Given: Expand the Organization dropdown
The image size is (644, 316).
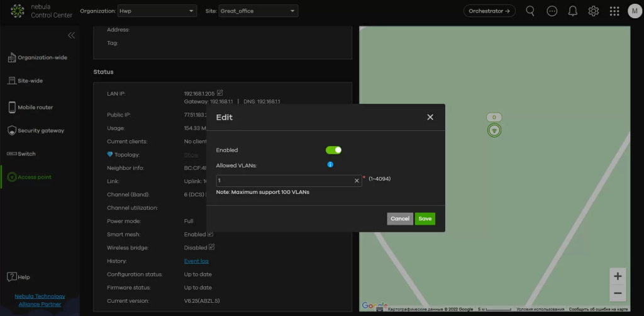Looking at the screenshot, I should (157, 11).
